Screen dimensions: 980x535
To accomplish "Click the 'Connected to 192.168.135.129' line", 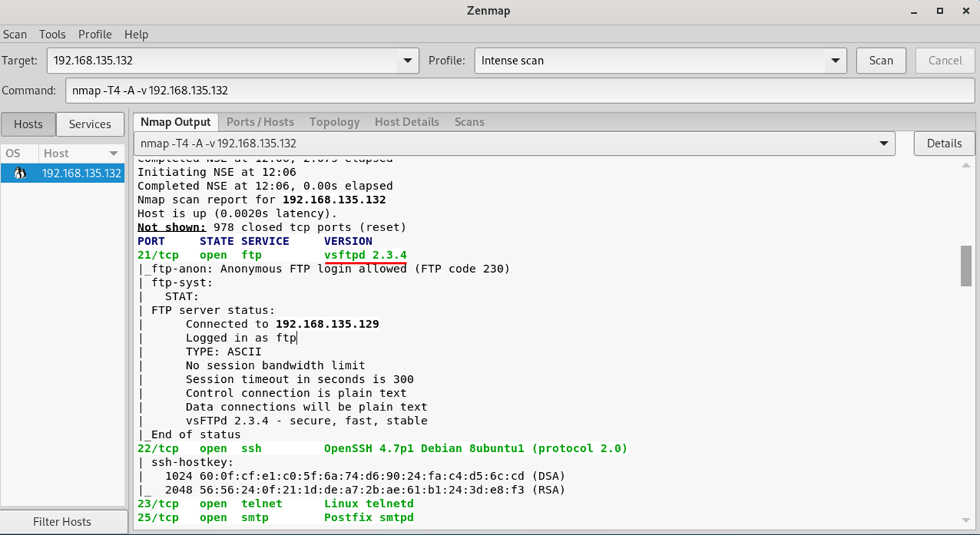I will click(x=282, y=324).
